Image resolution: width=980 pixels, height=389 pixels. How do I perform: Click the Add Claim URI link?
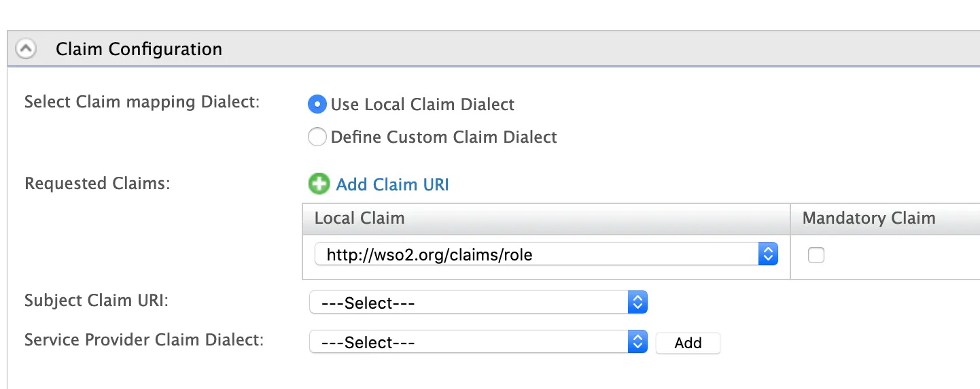point(392,184)
